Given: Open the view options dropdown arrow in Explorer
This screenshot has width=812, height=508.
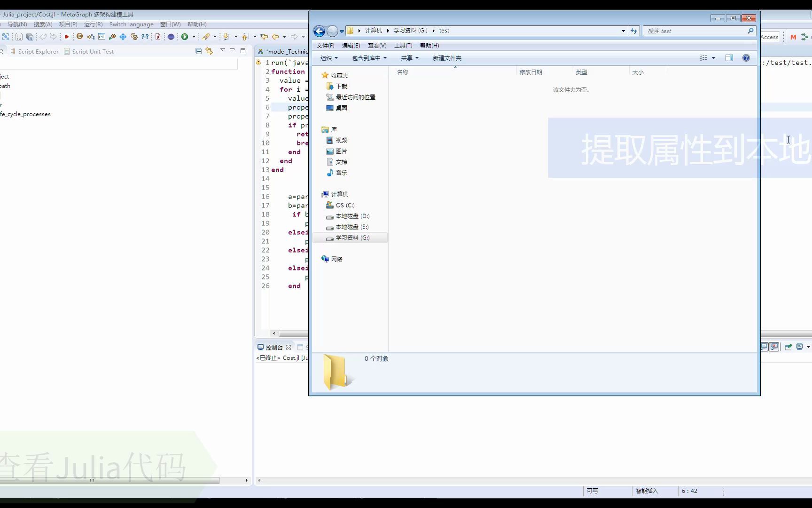Looking at the screenshot, I should 713,58.
